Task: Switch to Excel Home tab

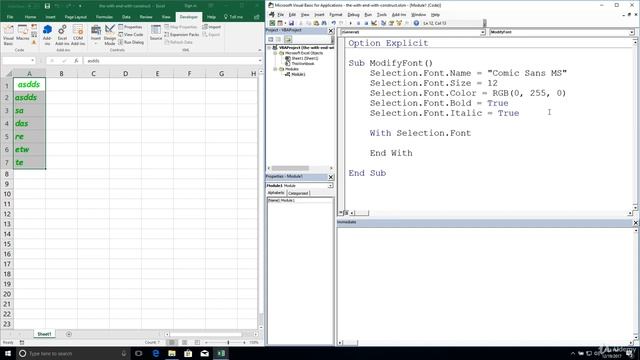Action: (x=30, y=17)
